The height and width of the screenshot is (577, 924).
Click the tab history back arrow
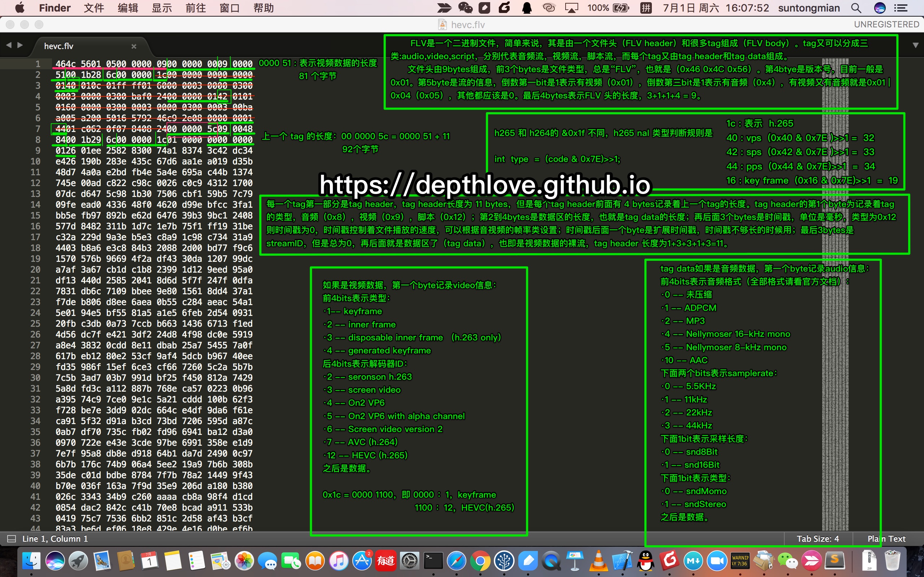tap(8, 45)
